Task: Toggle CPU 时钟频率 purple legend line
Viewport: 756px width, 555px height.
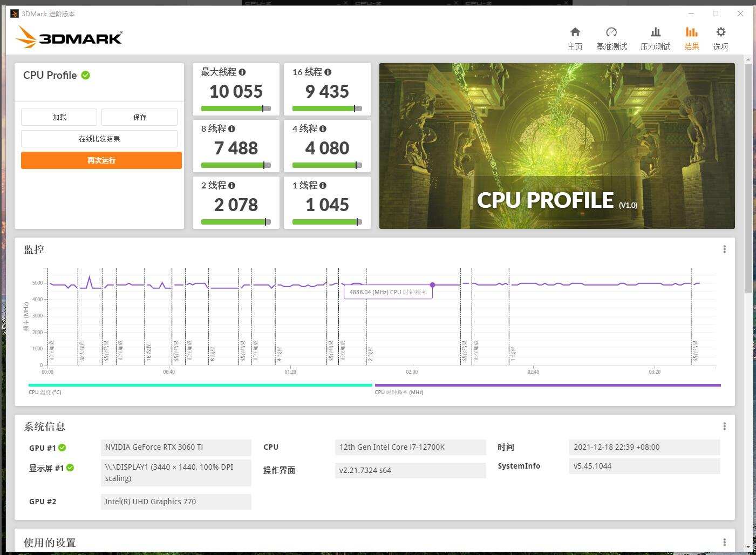Action: pyautogui.click(x=547, y=385)
